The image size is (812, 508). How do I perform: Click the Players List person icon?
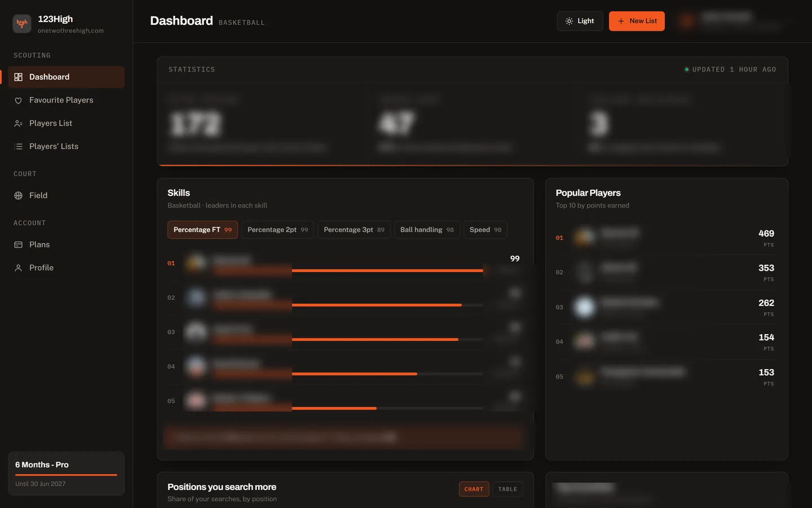pos(18,124)
